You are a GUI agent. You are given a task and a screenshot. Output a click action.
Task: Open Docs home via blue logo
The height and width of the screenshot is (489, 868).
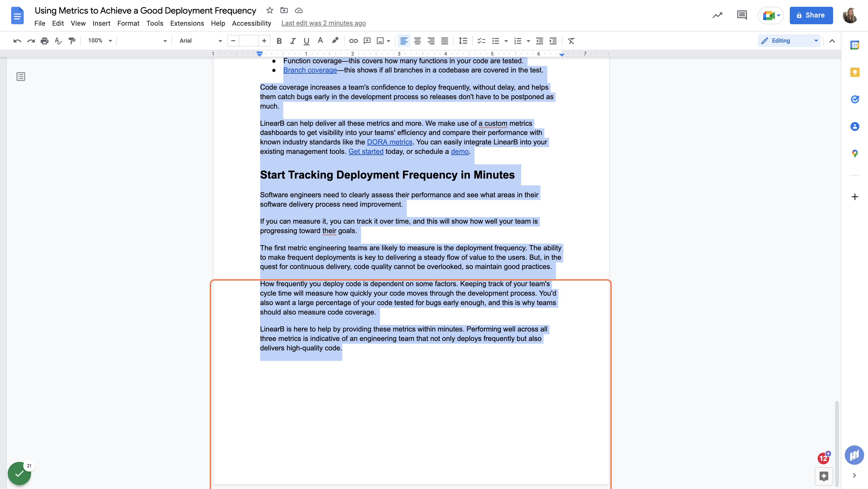17,16
